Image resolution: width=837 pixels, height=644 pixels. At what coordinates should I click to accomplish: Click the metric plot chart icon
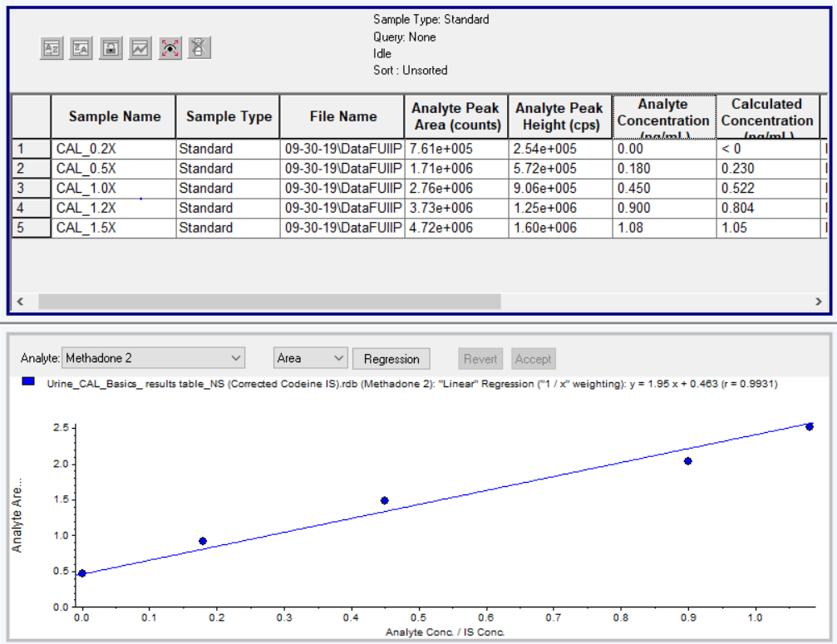(x=140, y=49)
